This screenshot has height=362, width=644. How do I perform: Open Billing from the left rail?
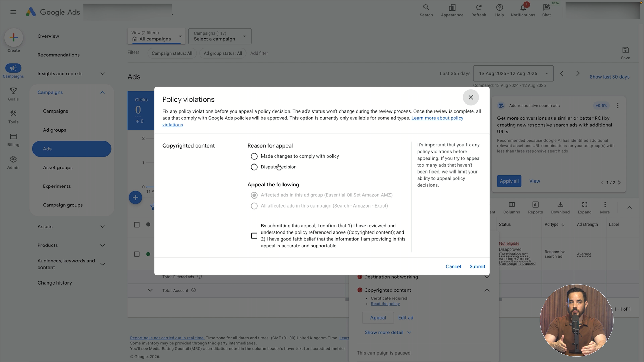coord(13,140)
